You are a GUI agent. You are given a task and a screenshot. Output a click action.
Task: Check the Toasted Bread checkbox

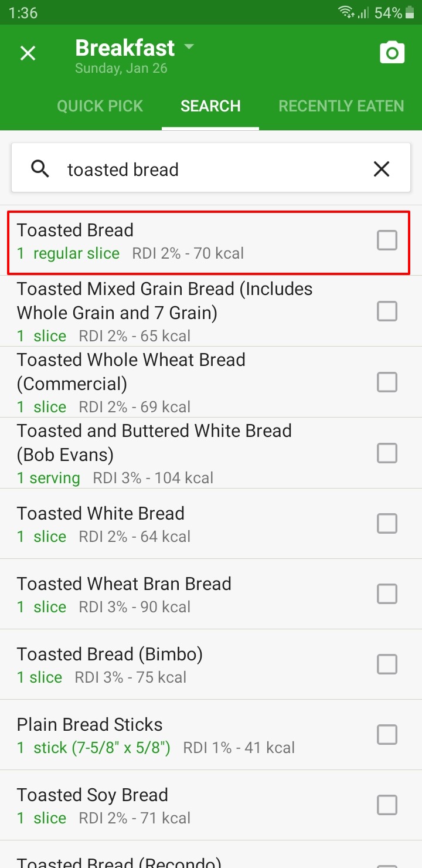(x=387, y=240)
